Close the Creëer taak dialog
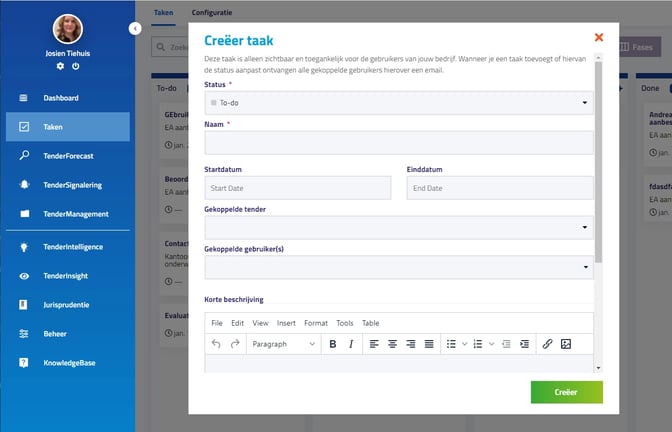This screenshot has width=672, height=432. coord(599,37)
